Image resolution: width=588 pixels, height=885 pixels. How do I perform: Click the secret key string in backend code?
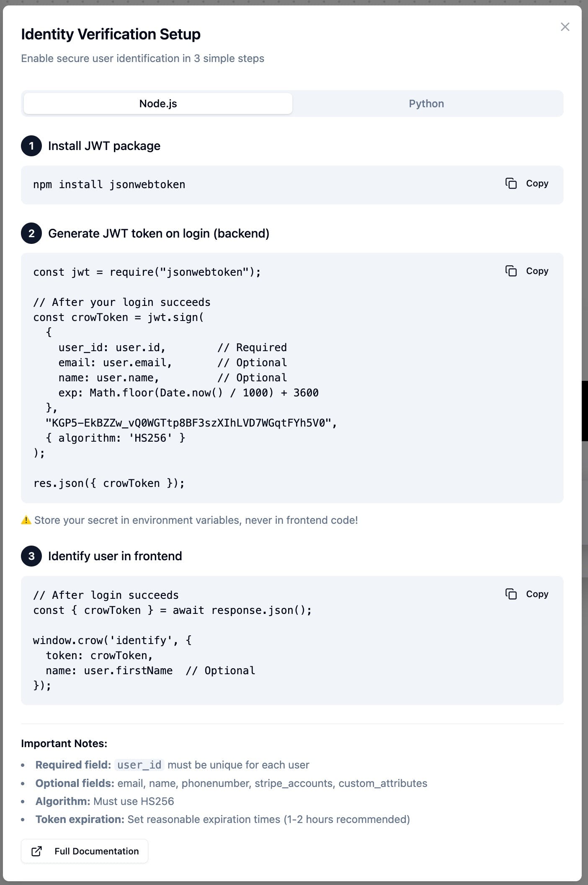click(191, 423)
